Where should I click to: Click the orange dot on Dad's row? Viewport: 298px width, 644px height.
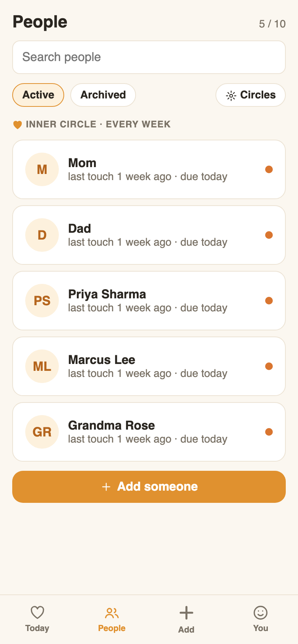(x=269, y=235)
